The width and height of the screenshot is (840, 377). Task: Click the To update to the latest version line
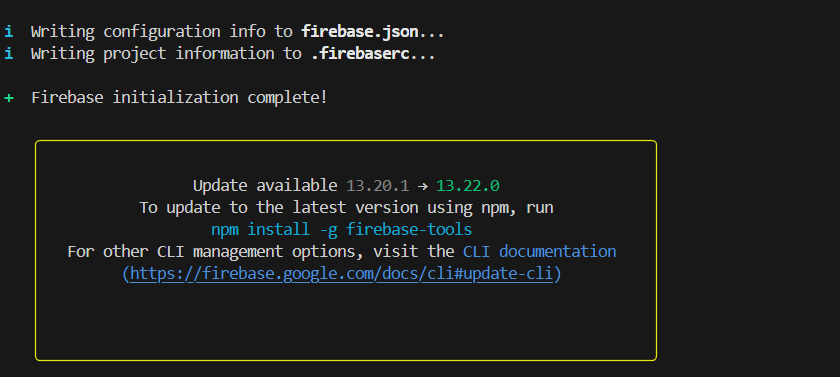click(x=346, y=208)
